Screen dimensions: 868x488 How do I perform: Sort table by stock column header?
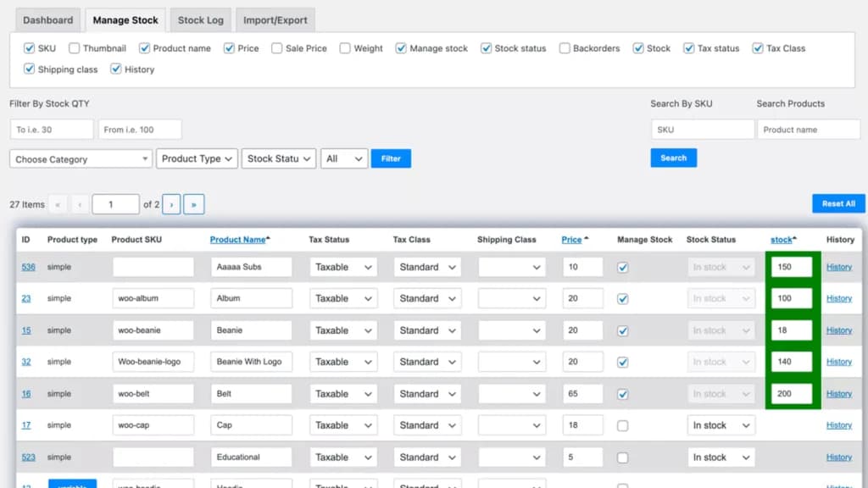pos(781,240)
